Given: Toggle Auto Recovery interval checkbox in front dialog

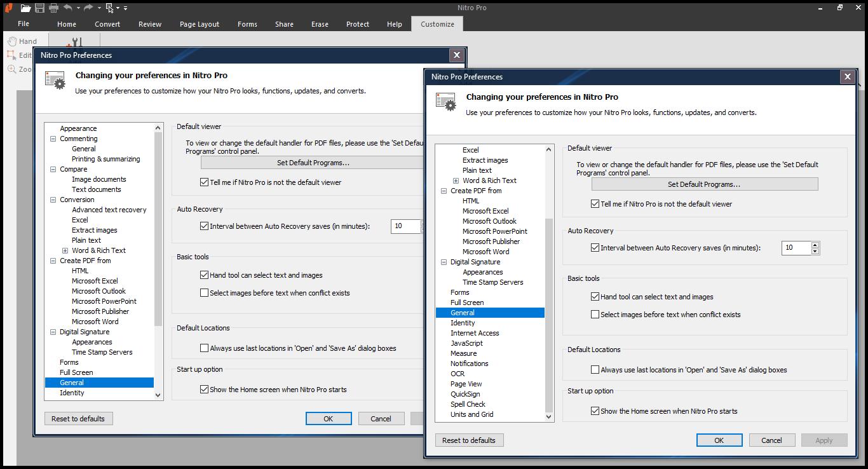Looking at the screenshot, I should [x=595, y=248].
